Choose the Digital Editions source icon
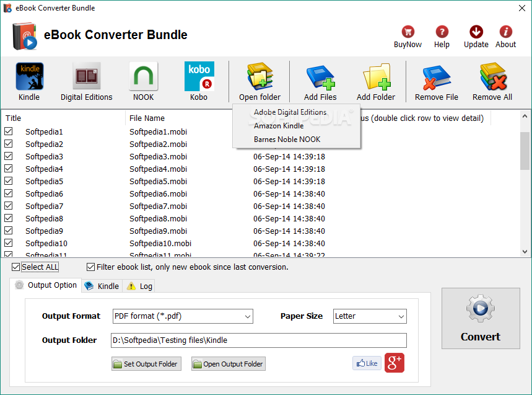This screenshot has height=395, width=532. (87, 76)
